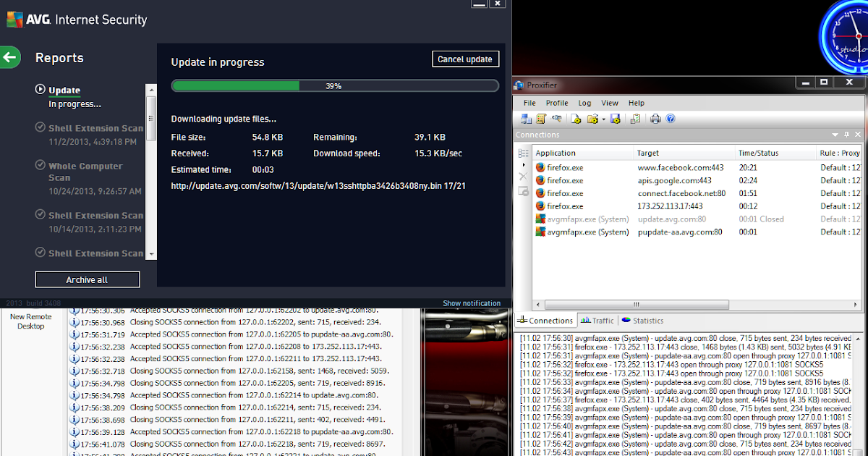Click the reports list scroll down arrow
Viewport: 868px width, 456px height.
(151, 254)
